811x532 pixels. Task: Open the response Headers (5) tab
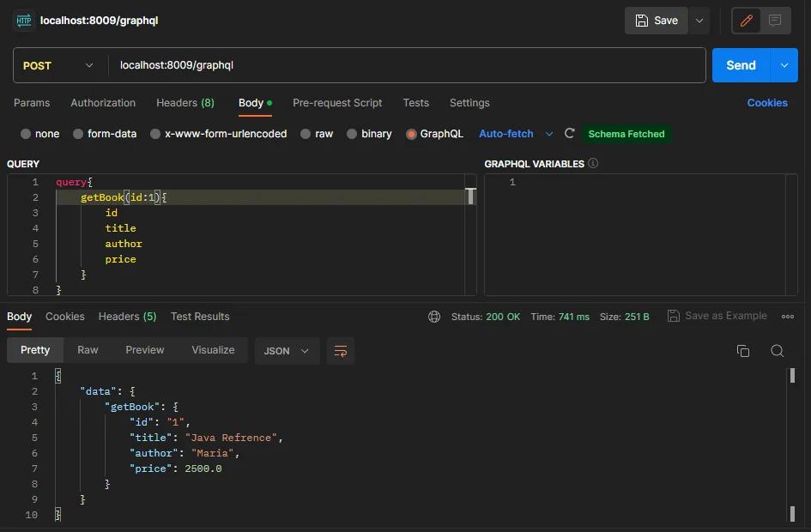pos(127,317)
